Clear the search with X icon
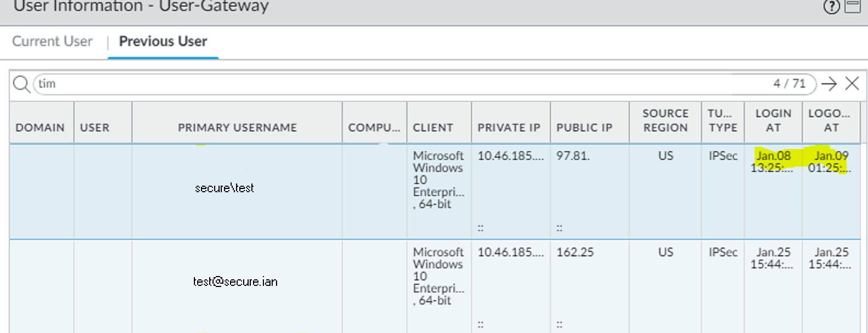 click(x=852, y=84)
